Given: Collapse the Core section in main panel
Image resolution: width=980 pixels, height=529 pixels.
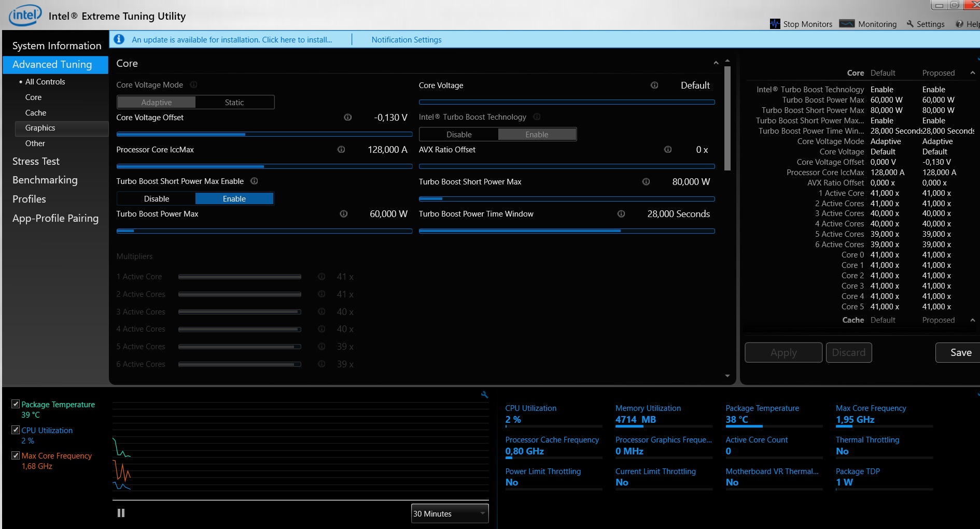Looking at the screenshot, I should tap(716, 63).
